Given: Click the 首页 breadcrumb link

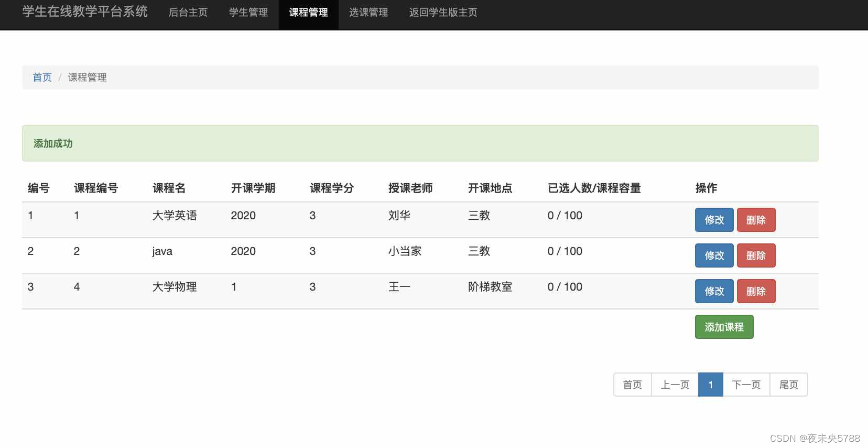Looking at the screenshot, I should pos(42,78).
